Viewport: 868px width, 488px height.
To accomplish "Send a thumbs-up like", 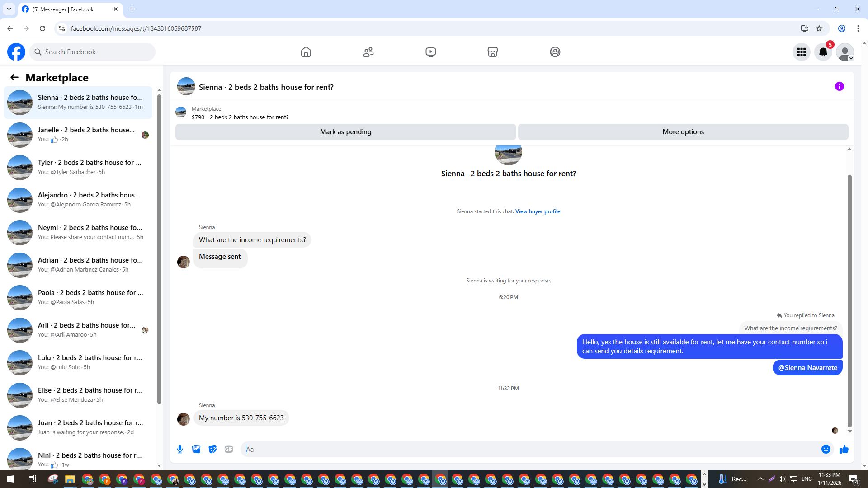I will click(844, 449).
